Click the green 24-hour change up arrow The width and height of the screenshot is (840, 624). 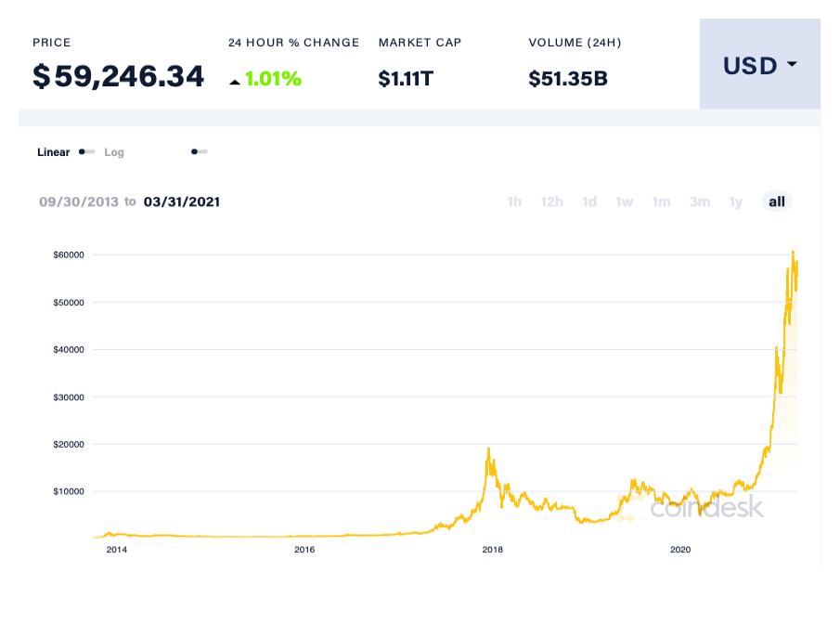point(235,82)
